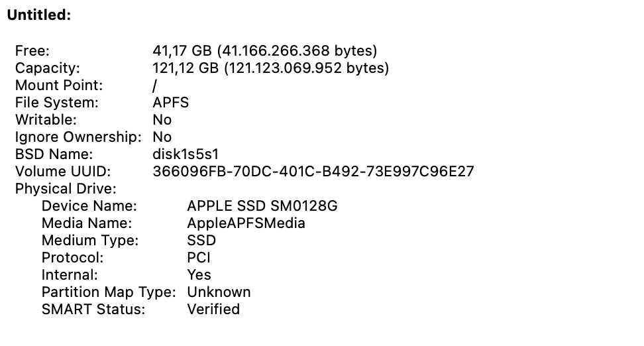Click the Mount Point label
Viewport: 644px width, 346px height.
click(59, 85)
